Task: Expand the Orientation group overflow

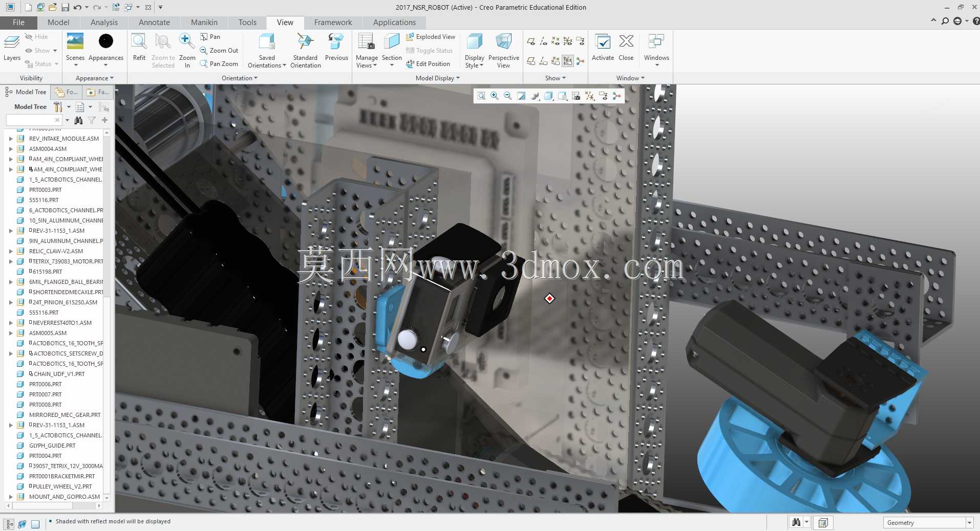Action: coord(240,78)
